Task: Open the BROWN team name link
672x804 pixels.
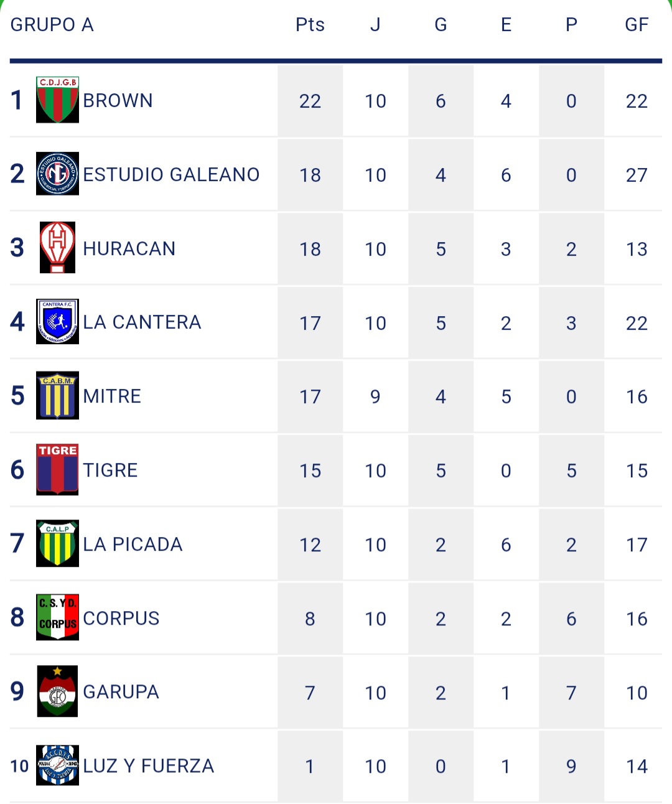Action: [118, 101]
